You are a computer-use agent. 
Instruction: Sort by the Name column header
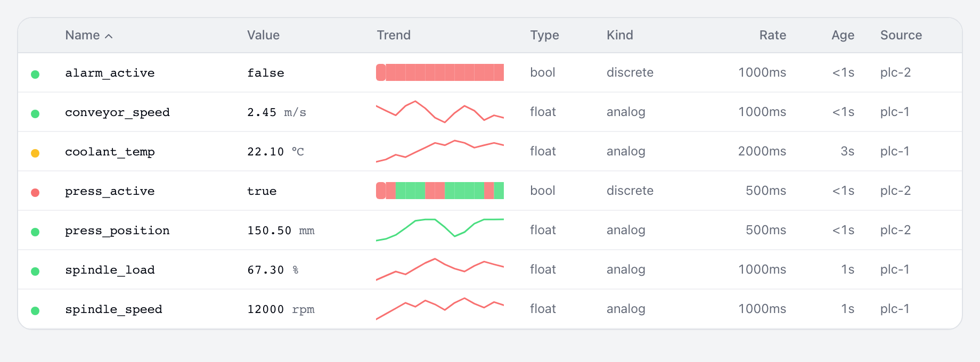(x=88, y=35)
